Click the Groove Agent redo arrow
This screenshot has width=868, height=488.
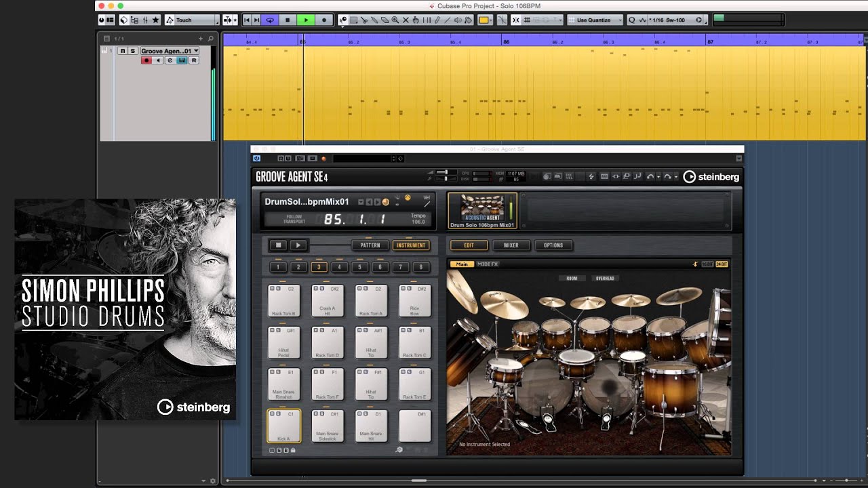(667, 177)
